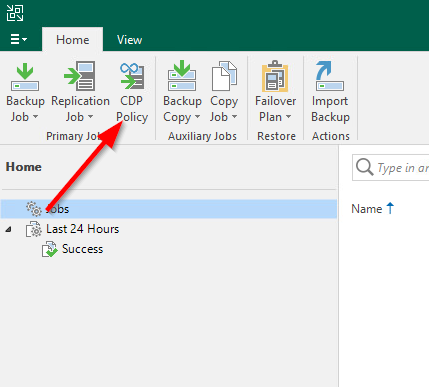Open the Replication Job dropdown arrow
The image size is (429, 387).
90,117
